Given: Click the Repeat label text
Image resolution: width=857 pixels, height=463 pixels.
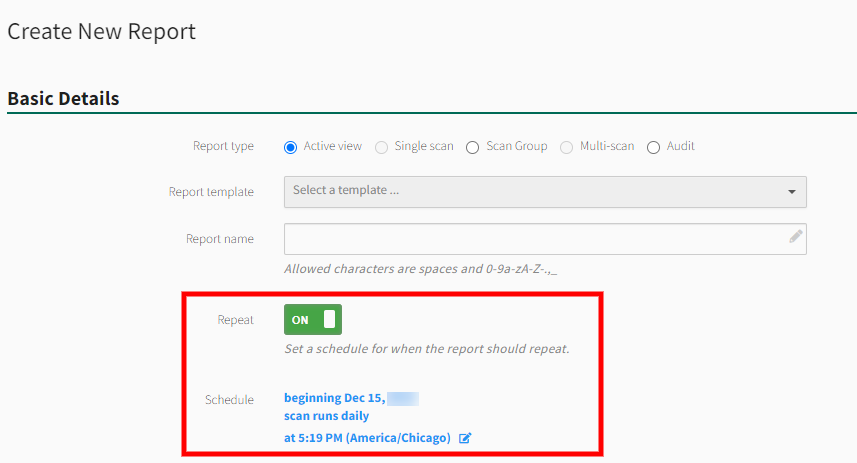Looking at the screenshot, I should (x=235, y=320).
